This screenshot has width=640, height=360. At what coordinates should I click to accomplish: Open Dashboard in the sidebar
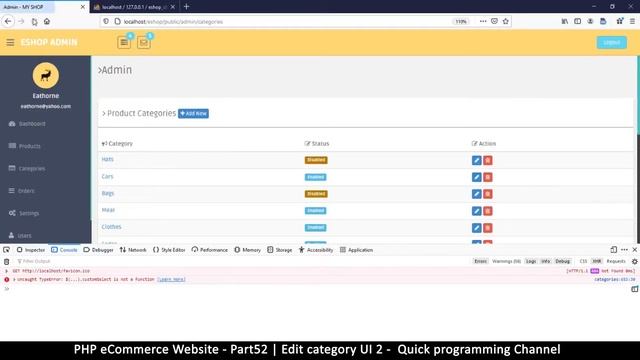27,124
